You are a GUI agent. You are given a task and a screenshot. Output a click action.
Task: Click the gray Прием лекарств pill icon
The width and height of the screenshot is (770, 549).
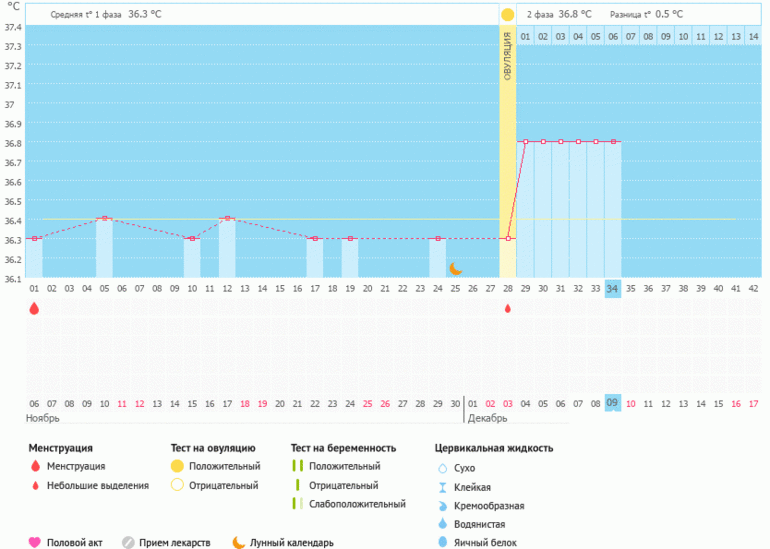click(128, 543)
